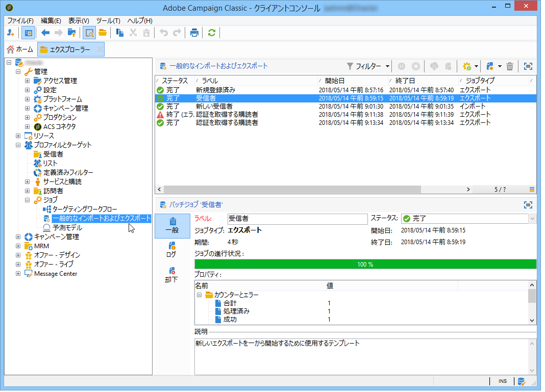545x392 pixels.
Task: Select the 一般 general tab
Action: 172,226
